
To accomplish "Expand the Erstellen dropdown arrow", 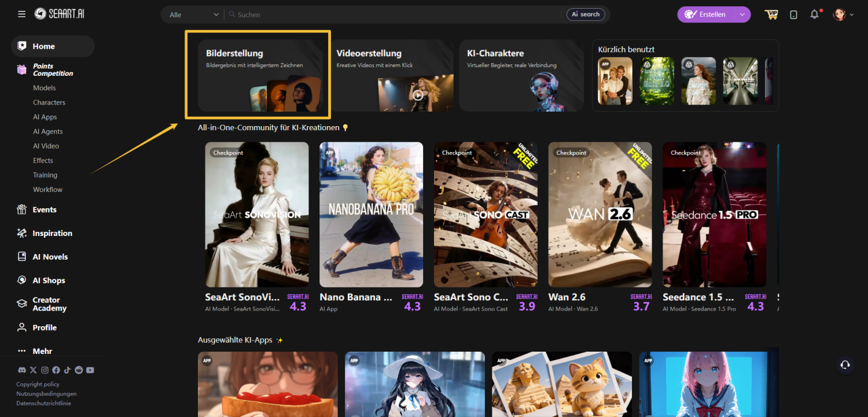I will click(742, 14).
